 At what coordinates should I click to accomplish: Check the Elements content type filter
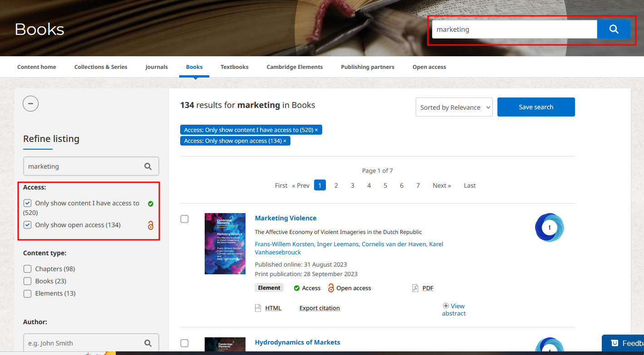pyautogui.click(x=28, y=293)
